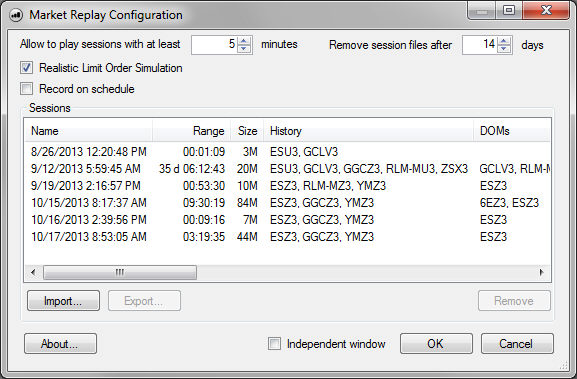Select the 8/26/2013 12:20:48 PM session

287,152
